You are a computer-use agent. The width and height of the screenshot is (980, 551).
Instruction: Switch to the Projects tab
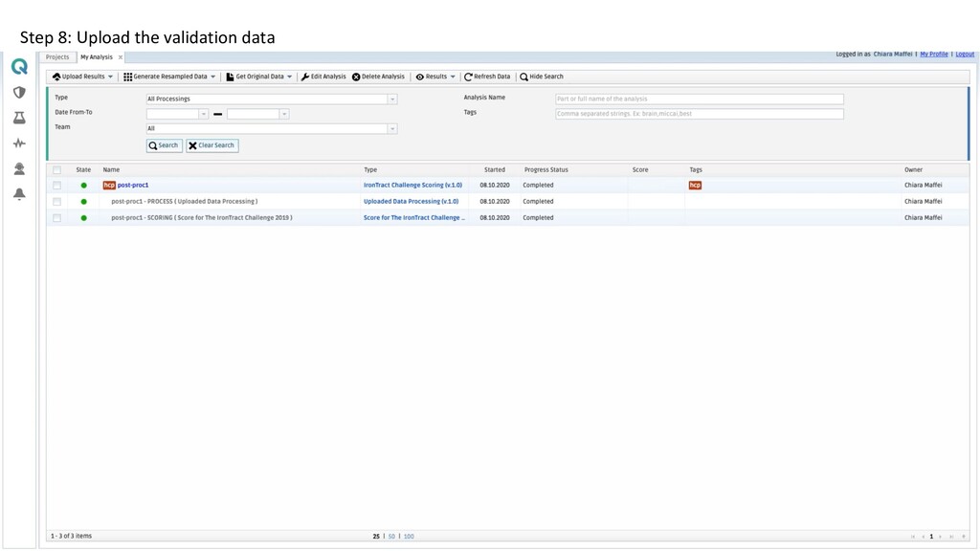click(x=57, y=57)
